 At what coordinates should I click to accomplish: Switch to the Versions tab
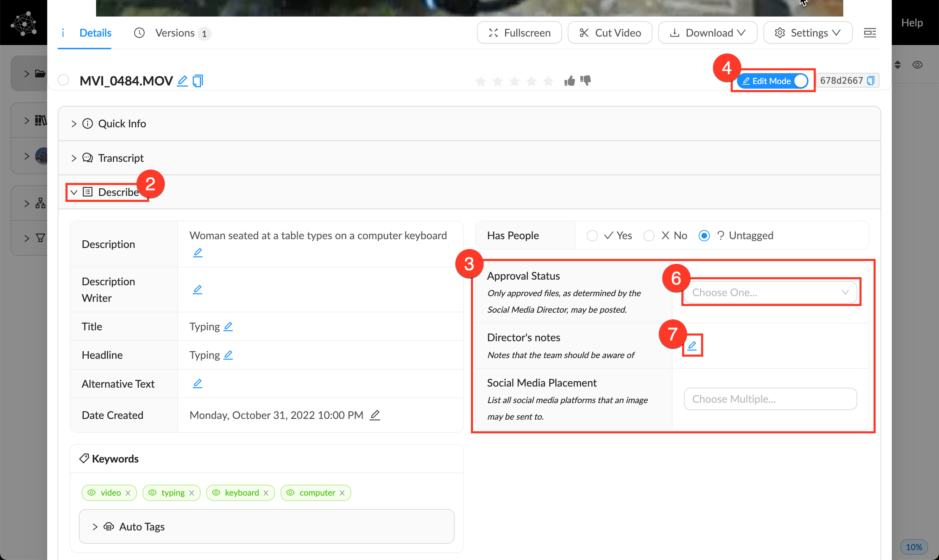click(x=175, y=33)
